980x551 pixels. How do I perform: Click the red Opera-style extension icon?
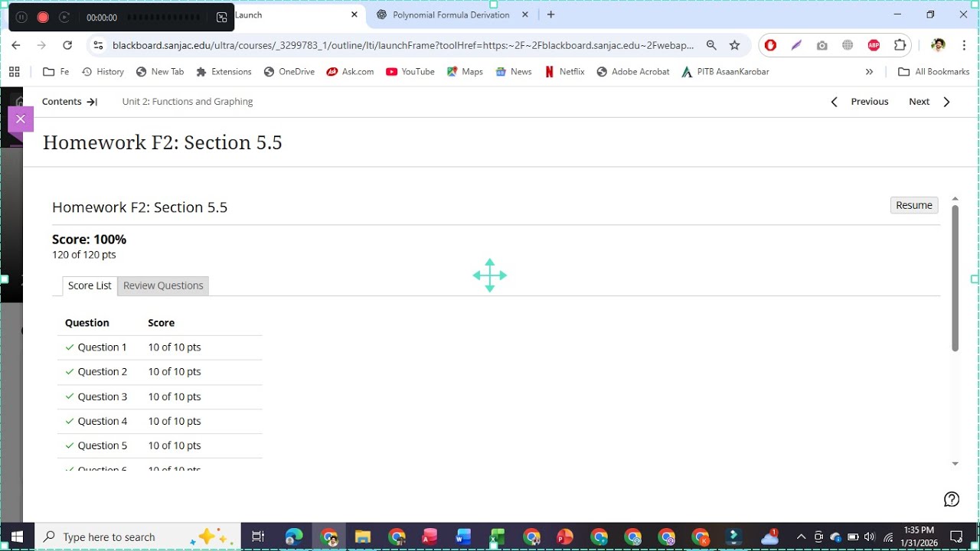pos(770,45)
